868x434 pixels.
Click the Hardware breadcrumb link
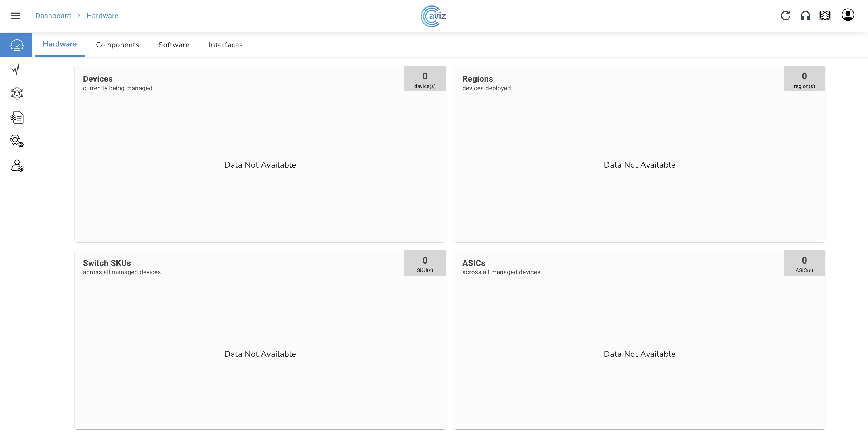coord(102,16)
